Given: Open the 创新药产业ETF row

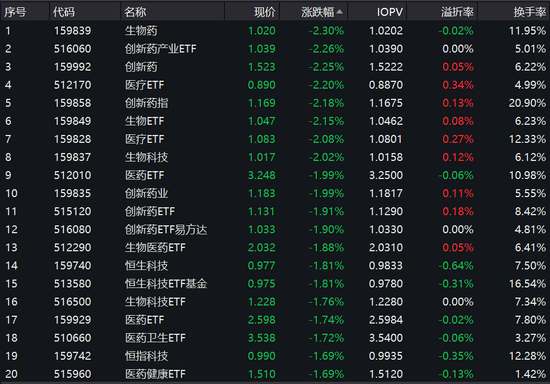Looking at the screenshot, I should pos(275,49).
